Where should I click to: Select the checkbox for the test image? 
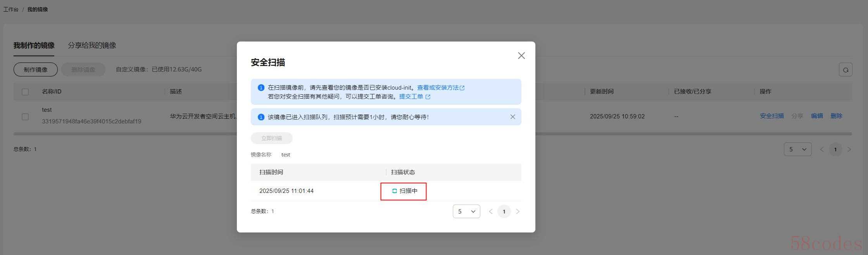[25, 116]
